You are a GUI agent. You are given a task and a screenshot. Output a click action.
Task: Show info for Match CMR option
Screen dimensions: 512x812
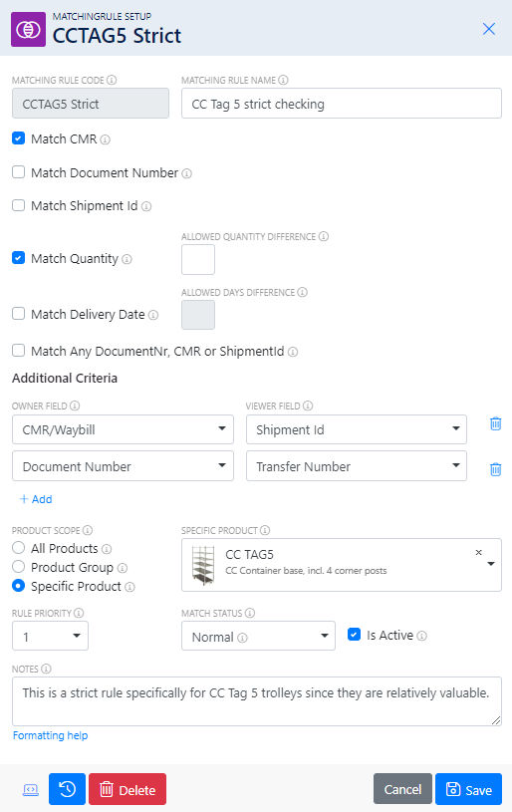point(106,139)
